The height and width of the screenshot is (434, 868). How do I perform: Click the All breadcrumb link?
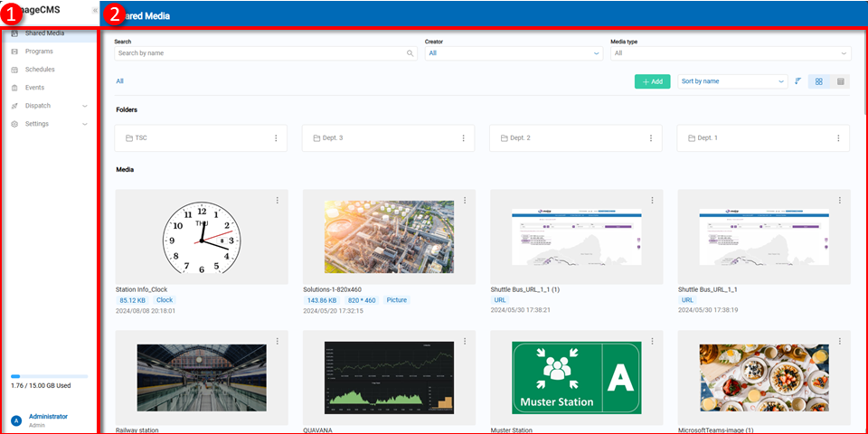[119, 81]
